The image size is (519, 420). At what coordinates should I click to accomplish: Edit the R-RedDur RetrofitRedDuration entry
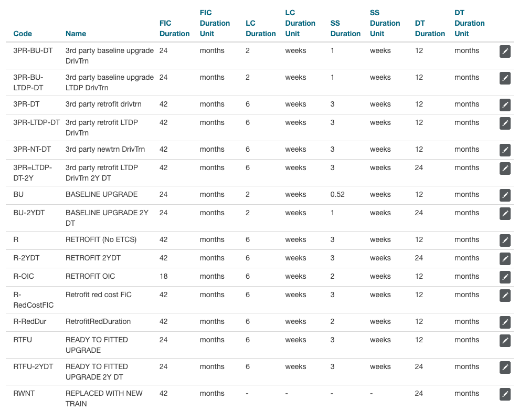point(505,322)
